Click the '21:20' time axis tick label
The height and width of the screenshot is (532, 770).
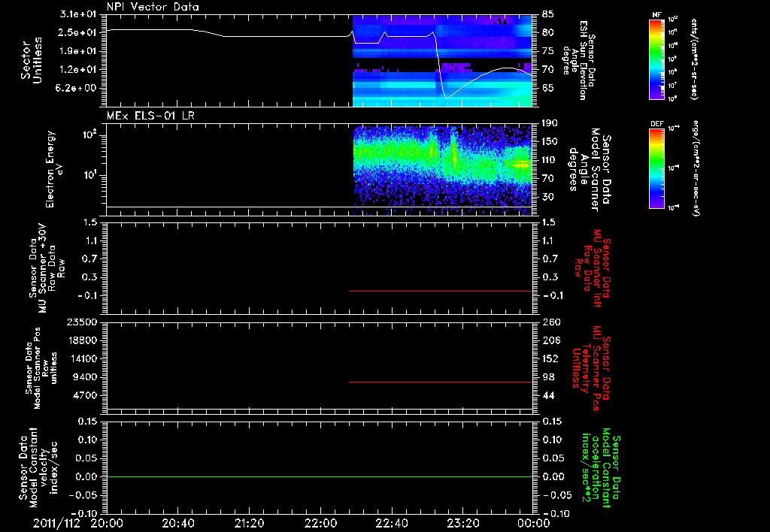[250, 523]
